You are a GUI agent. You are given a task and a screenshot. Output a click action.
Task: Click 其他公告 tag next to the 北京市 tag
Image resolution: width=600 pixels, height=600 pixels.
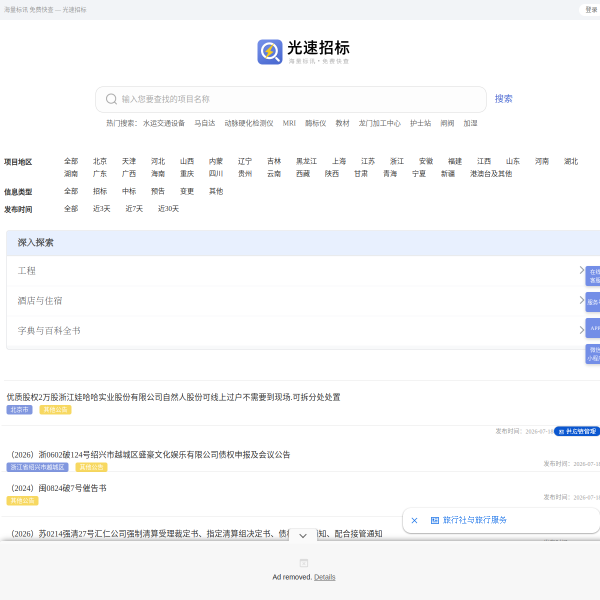(x=55, y=410)
